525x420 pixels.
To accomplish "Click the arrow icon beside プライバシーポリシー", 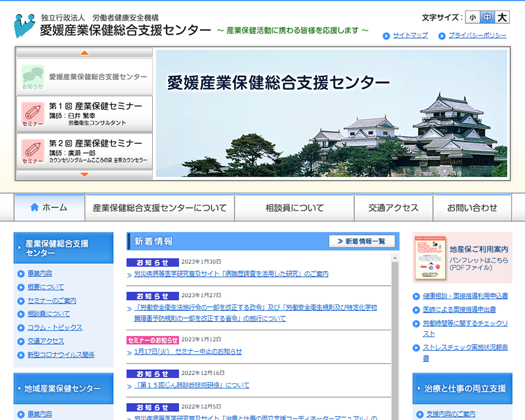I will (442, 36).
